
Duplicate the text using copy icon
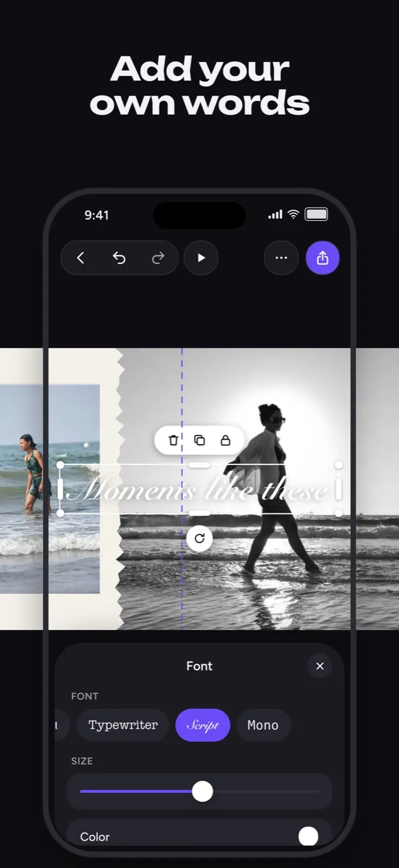pos(199,440)
